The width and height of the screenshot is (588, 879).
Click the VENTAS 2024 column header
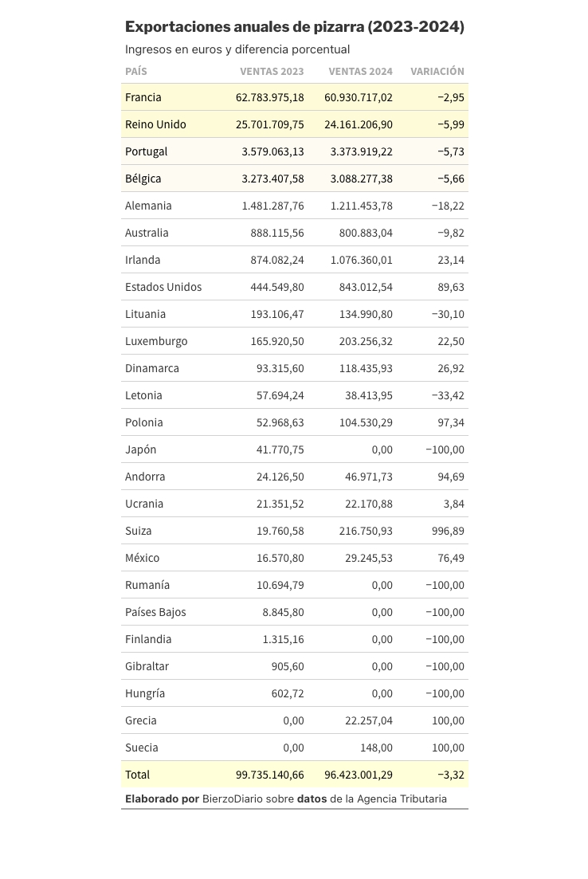coord(360,71)
